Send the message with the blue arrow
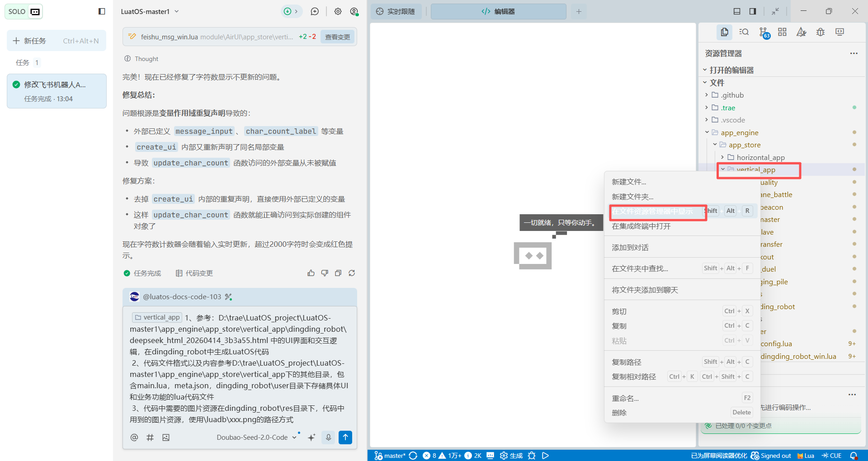 tap(345, 437)
